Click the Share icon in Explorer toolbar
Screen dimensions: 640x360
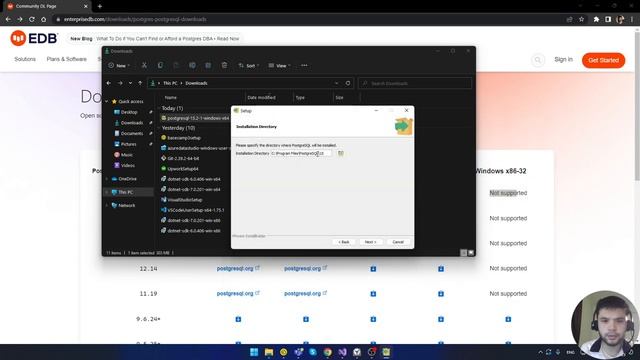(x=208, y=65)
